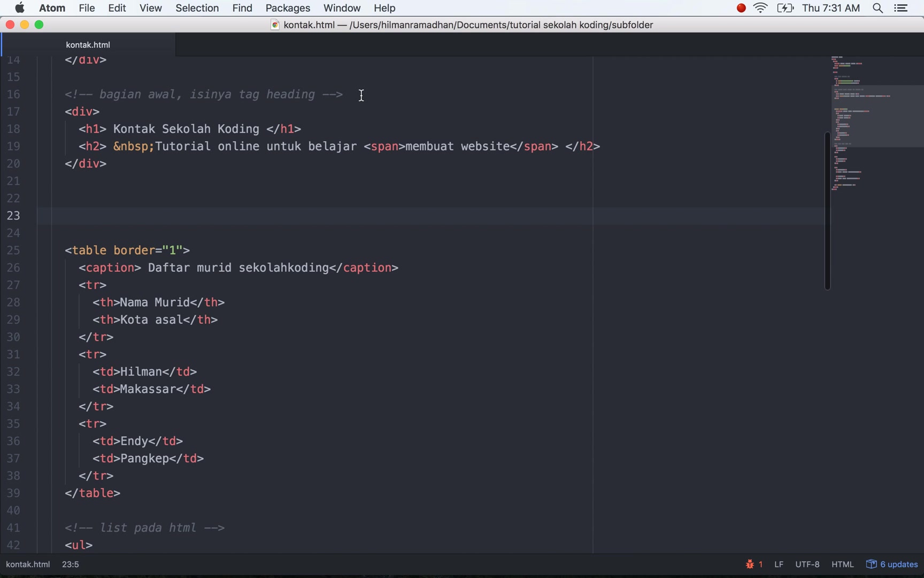Viewport: 924px width, 578px height.
Task: Click kontak.html file name in status bar
Action: point(28,564)
